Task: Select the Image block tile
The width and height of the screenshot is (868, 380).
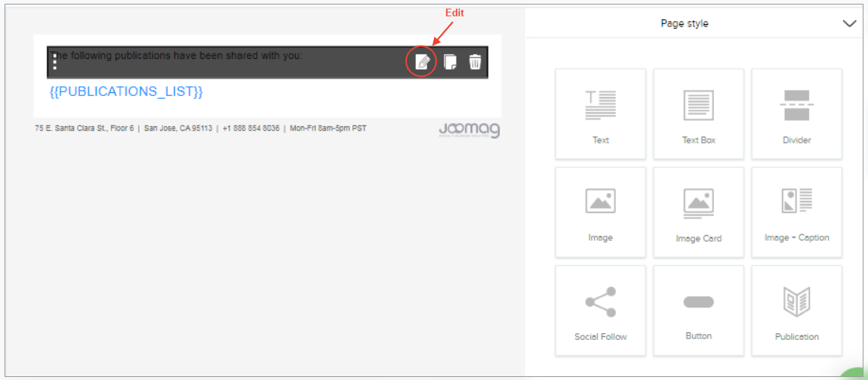Action: pyautogui.click(x=600, y=212)
